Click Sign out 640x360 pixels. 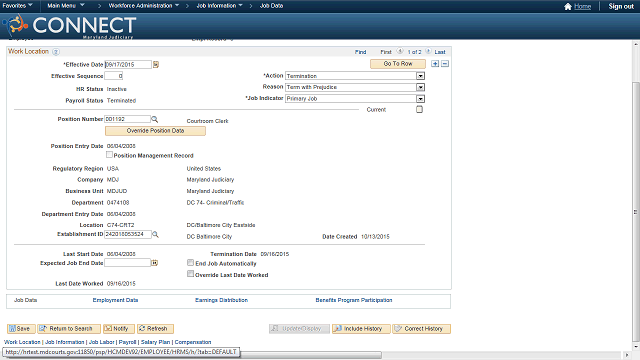pos(621,6)
